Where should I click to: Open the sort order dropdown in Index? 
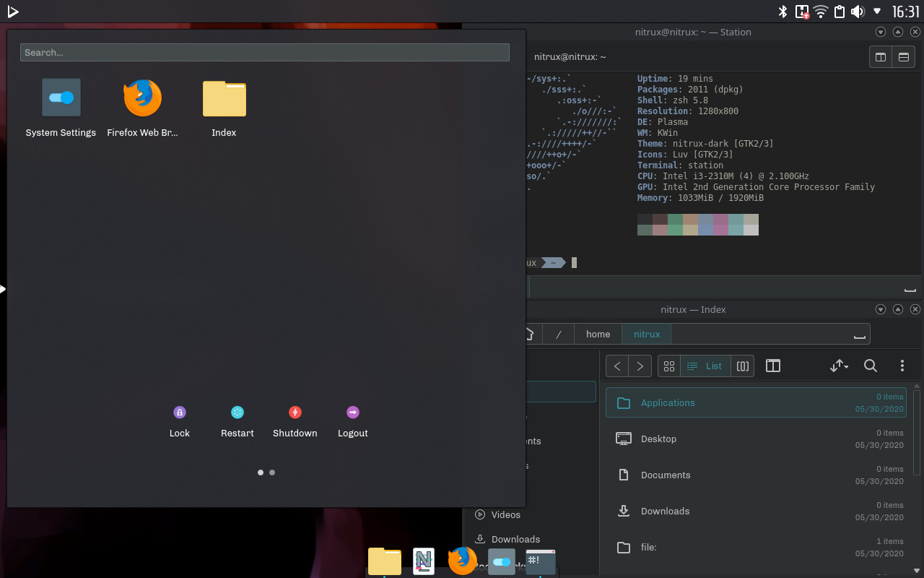[x=839, y=366]
